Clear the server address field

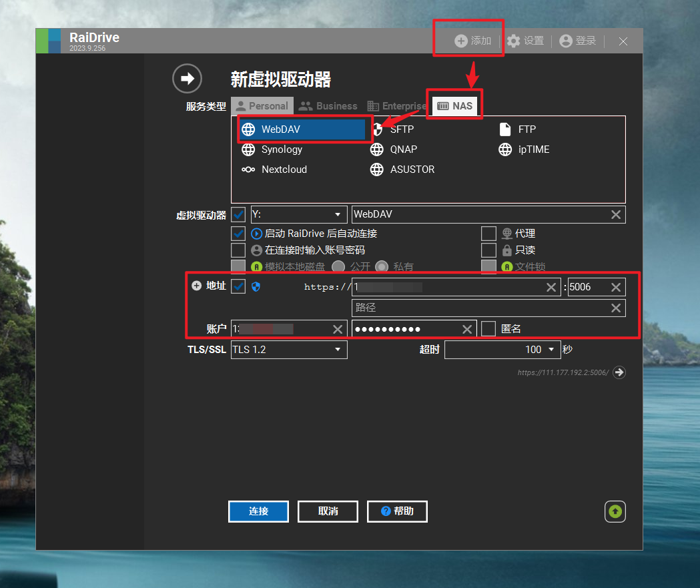(x=551, y=288)
